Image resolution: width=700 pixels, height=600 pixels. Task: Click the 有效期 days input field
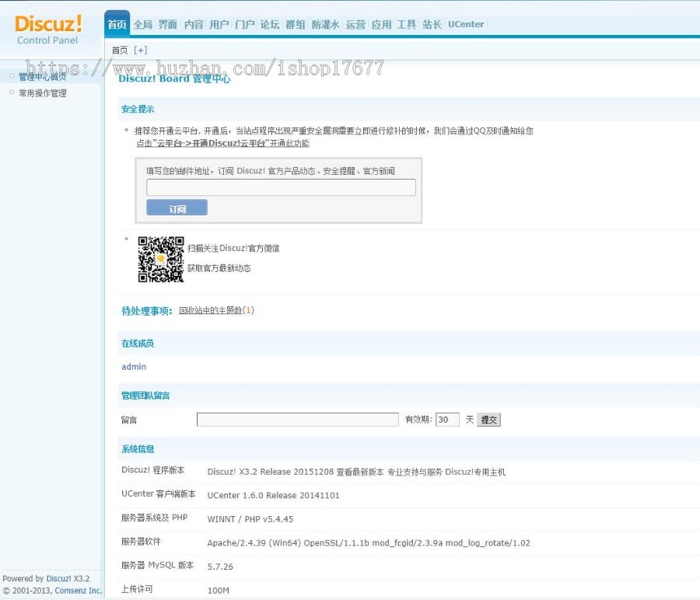pos(447,420)
